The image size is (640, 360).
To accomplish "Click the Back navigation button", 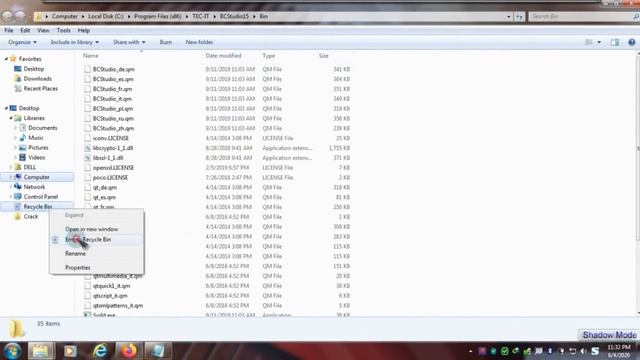I will [7, 16].
